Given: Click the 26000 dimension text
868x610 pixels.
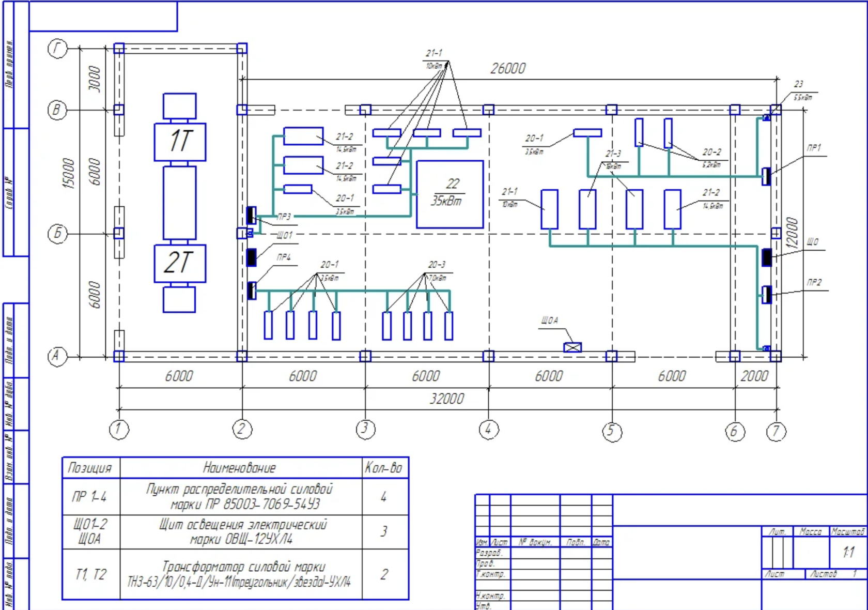Looking at the screenshot, I should (x=508, y=68).
